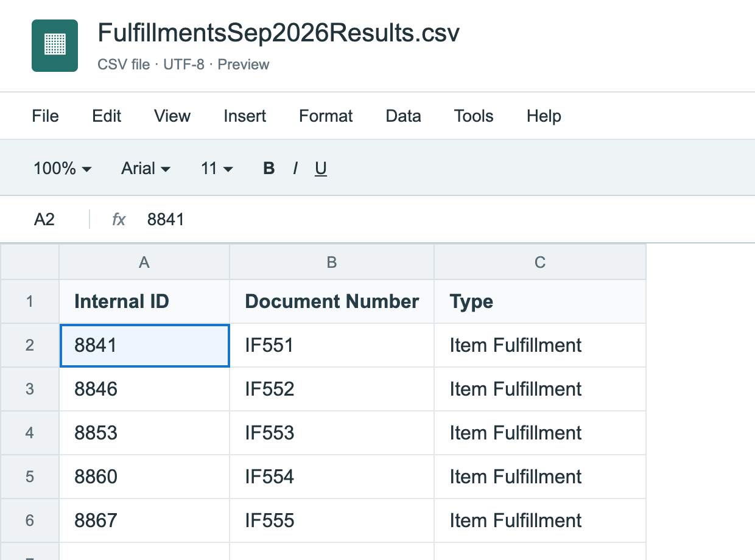Select Item Fulfillment cell in row 5
Image resolution: width=755 pixels, height=560 pixels.
540,477
